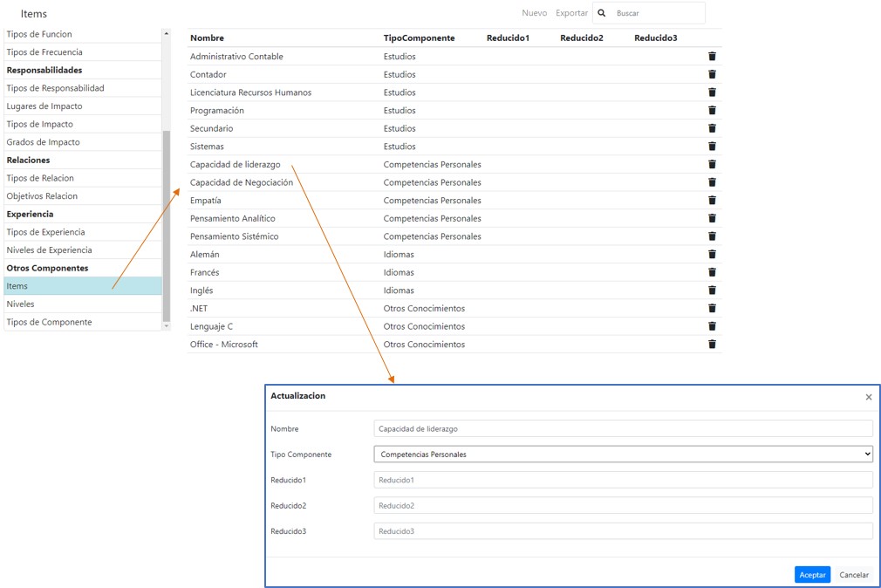Click the Cancelar button
Screen dimensions: 881x588
[853, 575]
